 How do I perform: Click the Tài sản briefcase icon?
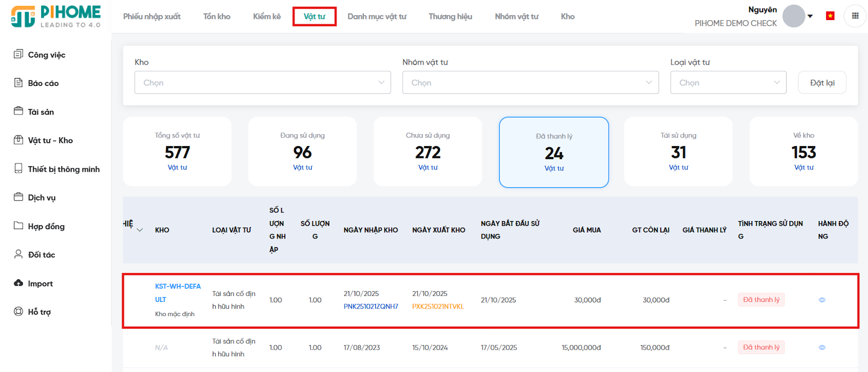18,111
